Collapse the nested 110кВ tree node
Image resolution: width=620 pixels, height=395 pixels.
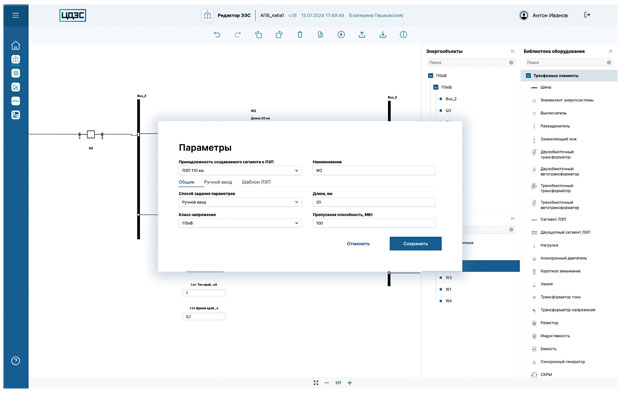(436, 87)
